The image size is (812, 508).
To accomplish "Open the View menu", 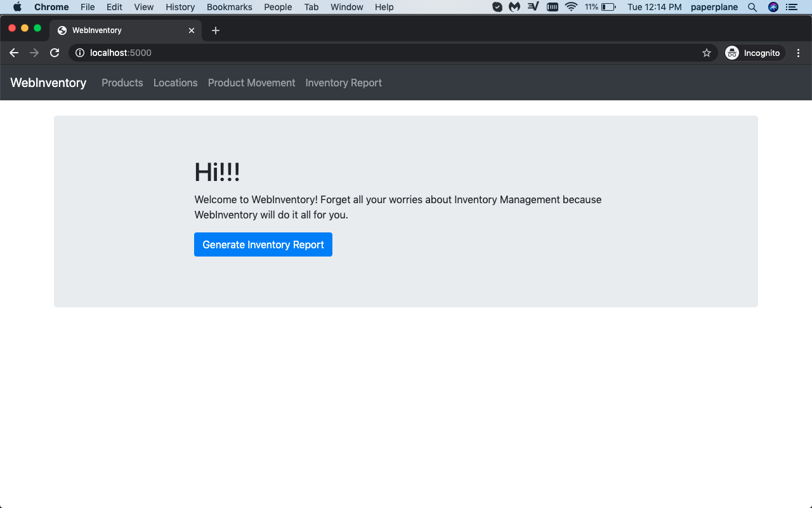I will (144, 7).
